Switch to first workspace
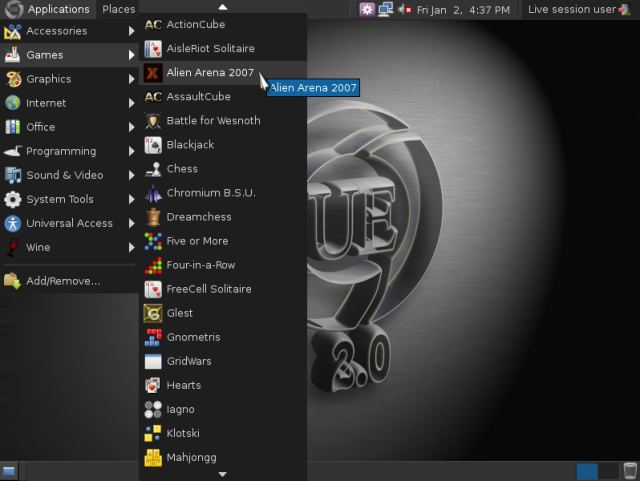The height and width of the screenshot is (481, 640). (x=587, y=471)
